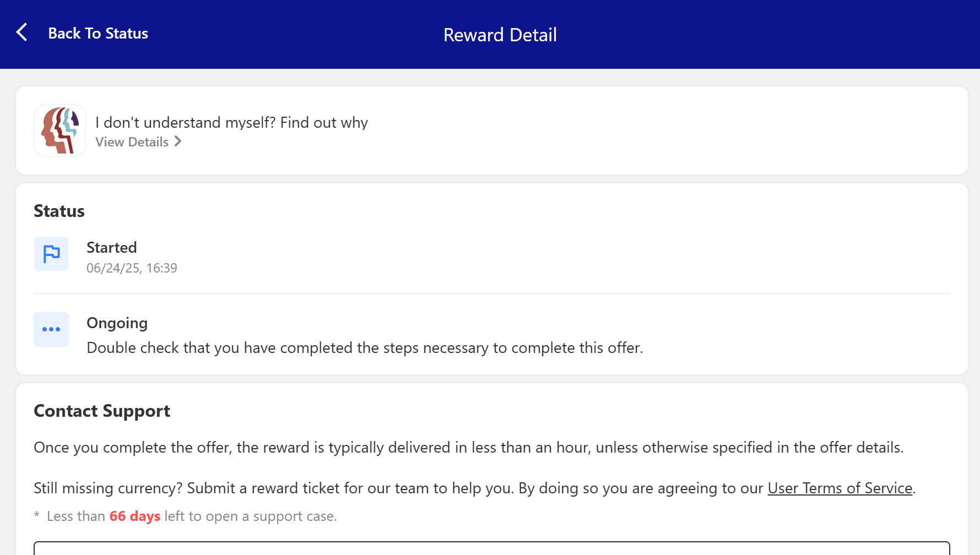Select the Ongoing status label
Image resolution: width=980 pixels, height=555 pixels.
tap(117, 323)
